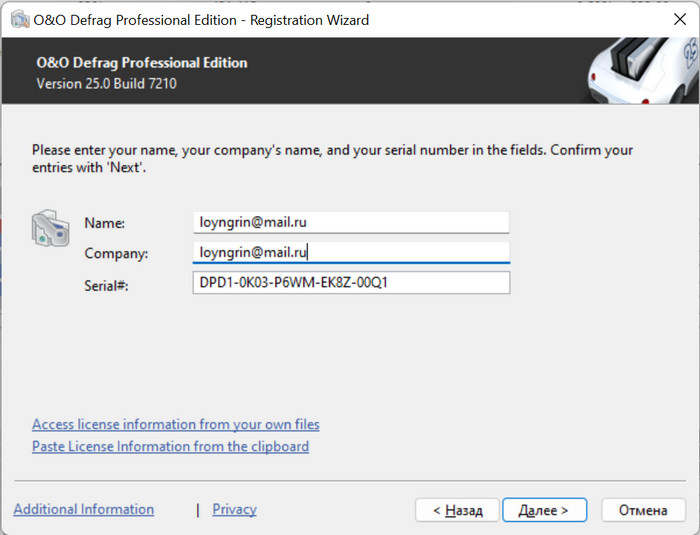700x535 pixels.
Task: Select the Serial# input box
Action: coord(351,283)
